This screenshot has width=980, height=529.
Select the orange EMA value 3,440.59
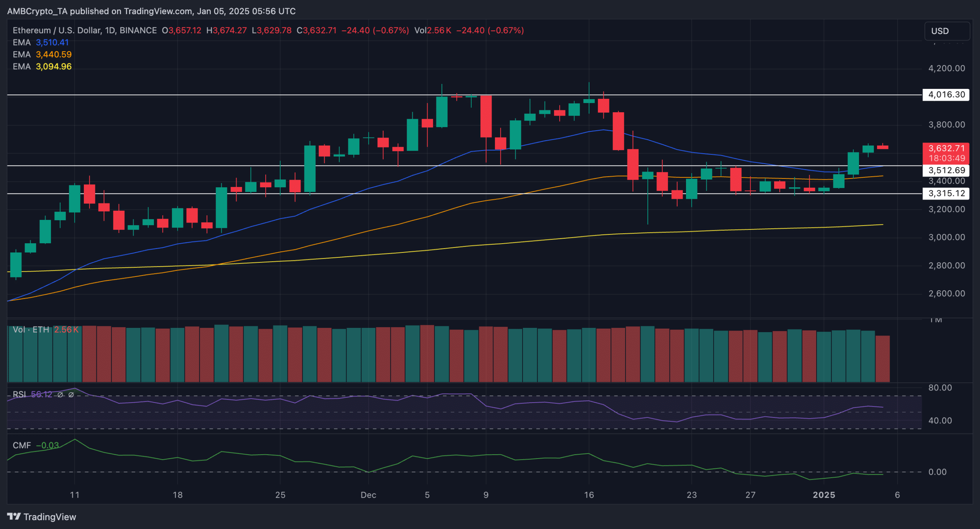[x=54, y=54]
